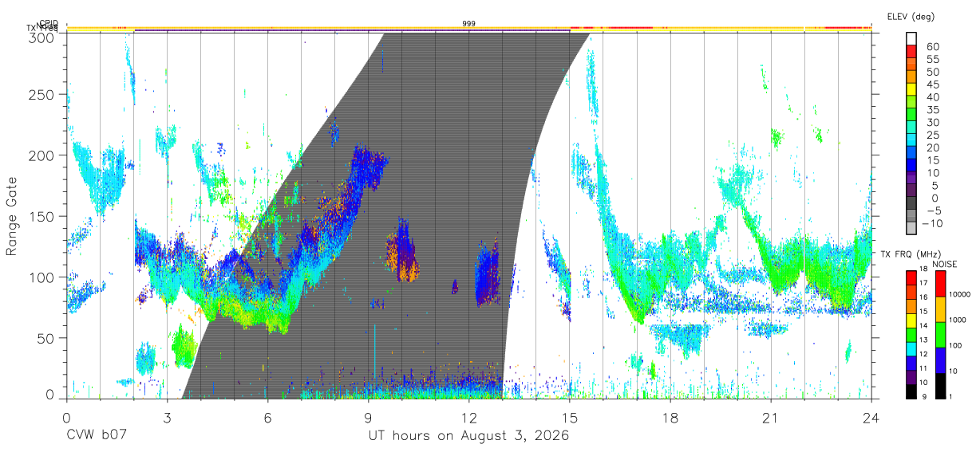This screenshot has height=452, width=980.
Task: Click the '100' label on the NOISE scale
Action: coord(954,346)
